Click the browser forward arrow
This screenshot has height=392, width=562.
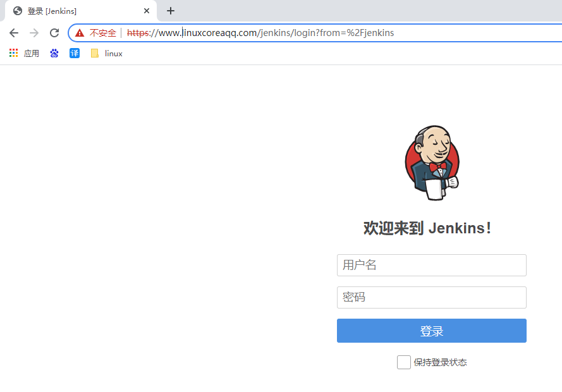tap(34, 33)
